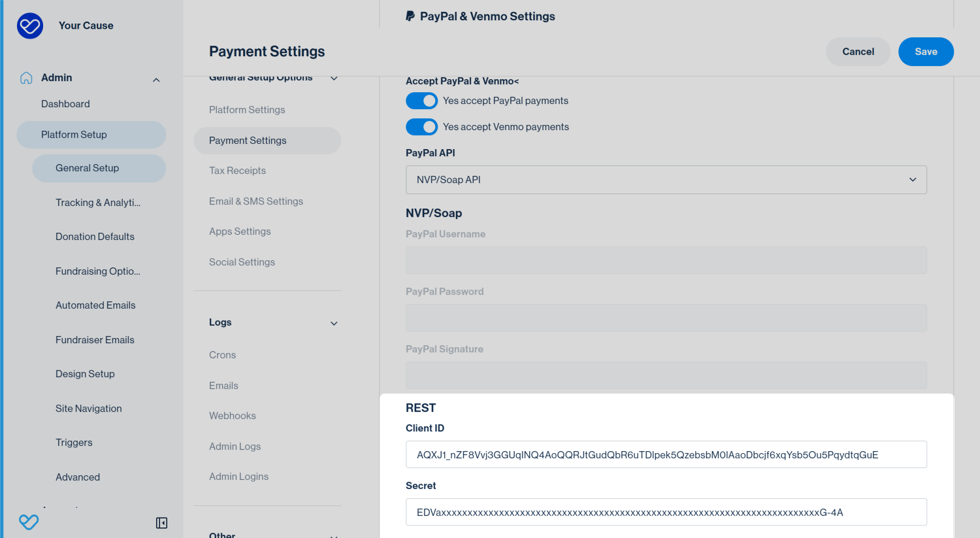Click the Admin section label
Image resolution: width=980 pixels, height=538 pixels.
57,78
